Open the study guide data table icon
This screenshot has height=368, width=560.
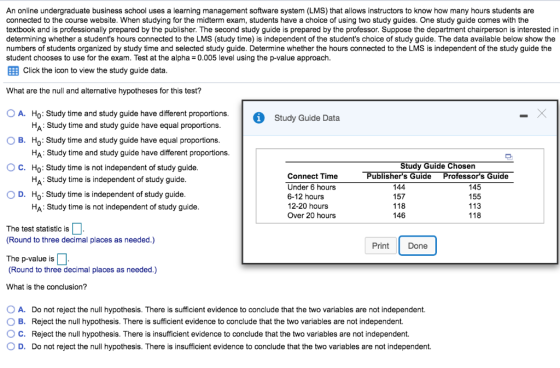[13, 71]
